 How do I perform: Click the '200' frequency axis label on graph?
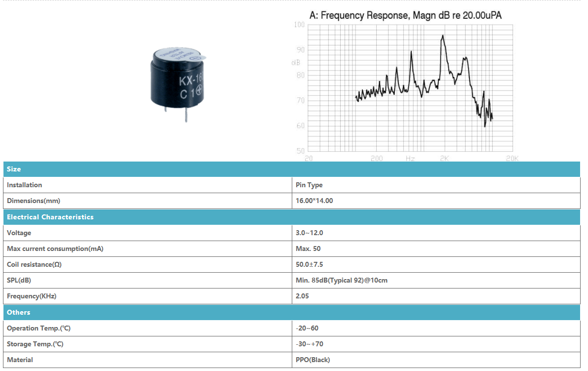point(377,159)
